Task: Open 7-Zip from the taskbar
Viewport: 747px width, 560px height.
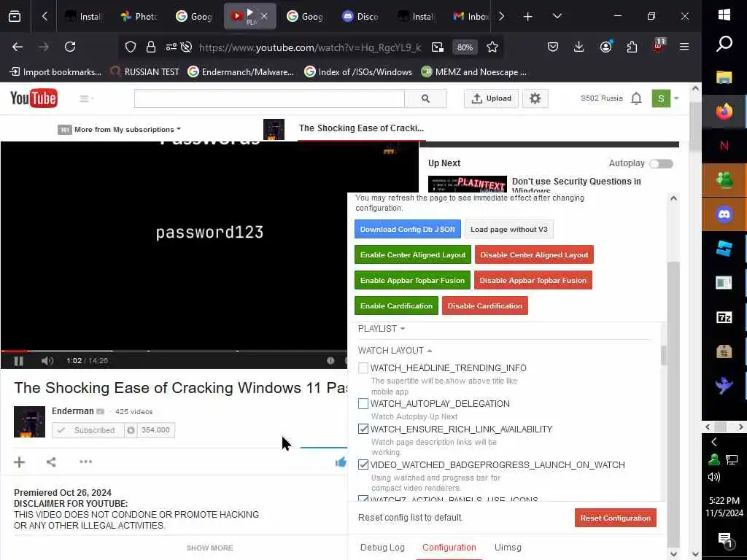Action: pyautogui.click(x=724, y=317)
